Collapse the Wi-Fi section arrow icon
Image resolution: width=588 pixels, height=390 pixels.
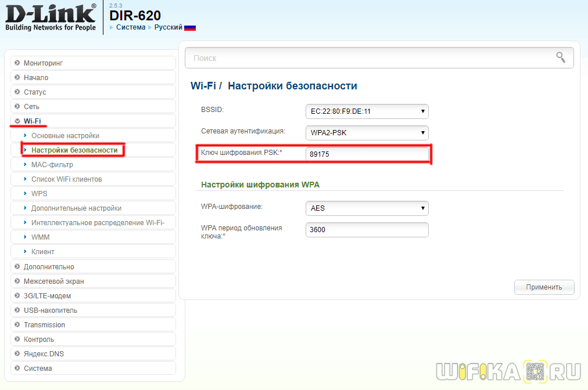point(17,121)
